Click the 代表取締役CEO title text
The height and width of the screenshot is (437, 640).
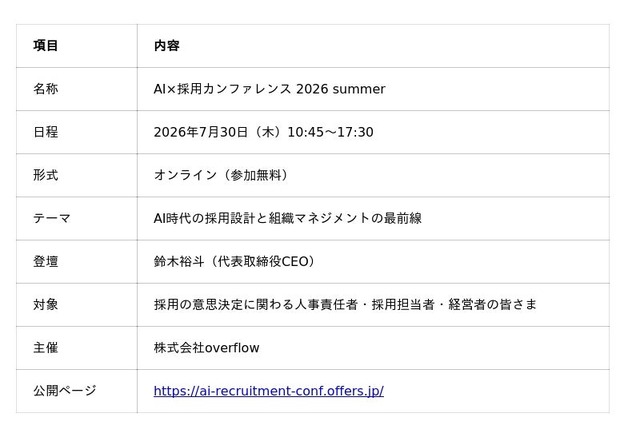263,261
